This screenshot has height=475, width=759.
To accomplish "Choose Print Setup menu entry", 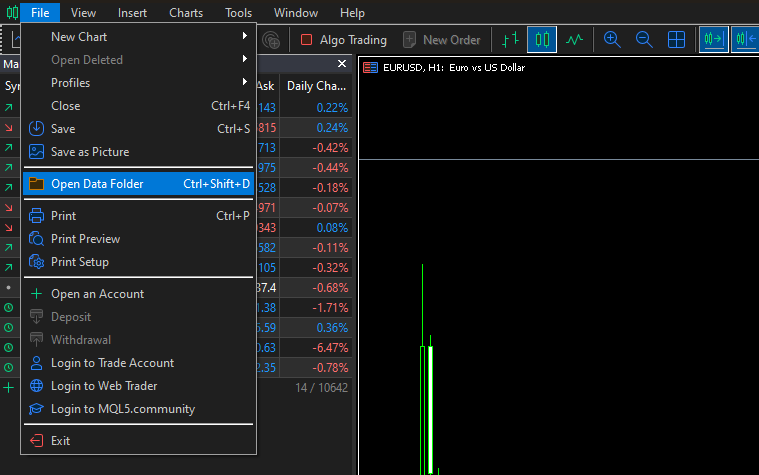I will coord(138,262).
